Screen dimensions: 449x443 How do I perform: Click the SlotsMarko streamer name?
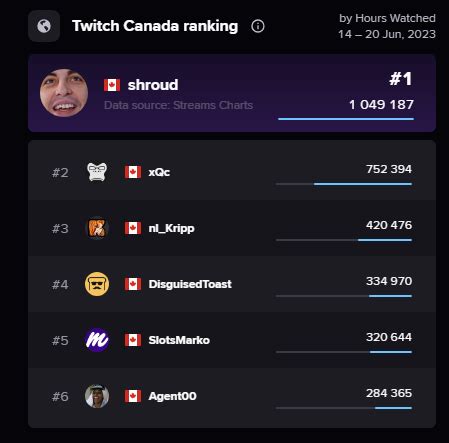pyautogui.click(x=179, y=340)
